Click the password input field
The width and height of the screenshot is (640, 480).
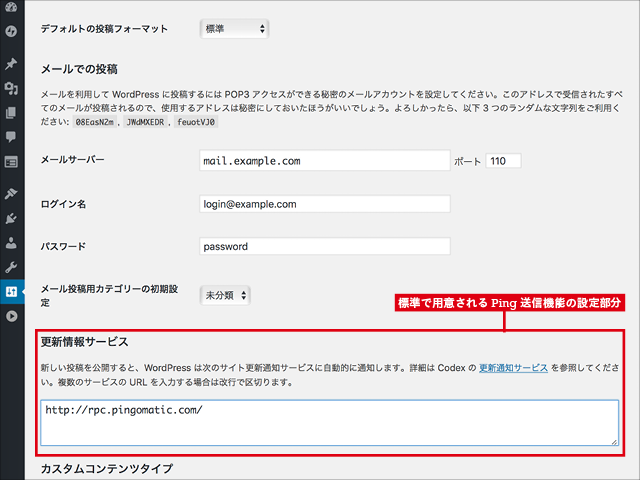point(324,246)
